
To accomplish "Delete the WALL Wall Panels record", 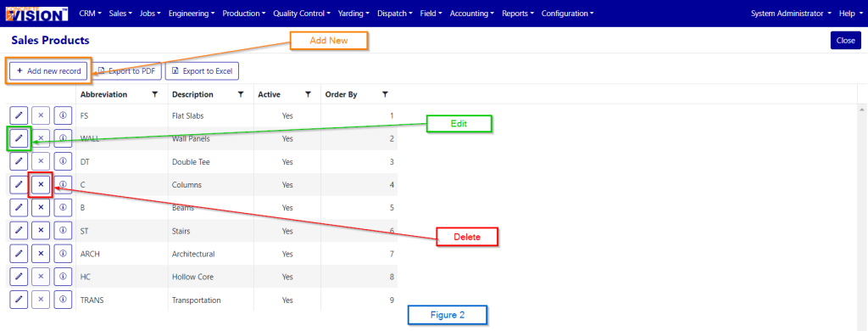I will pyautogui.click(x=41, y=138).
